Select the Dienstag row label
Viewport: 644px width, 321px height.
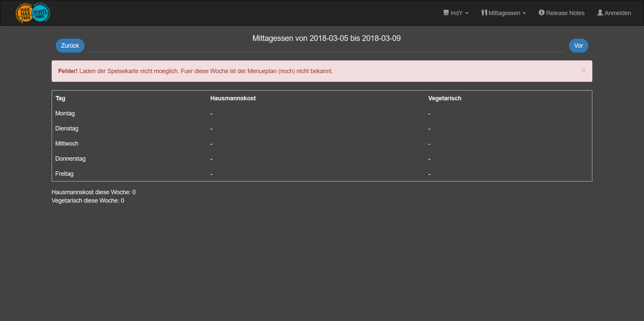(67, 128)
